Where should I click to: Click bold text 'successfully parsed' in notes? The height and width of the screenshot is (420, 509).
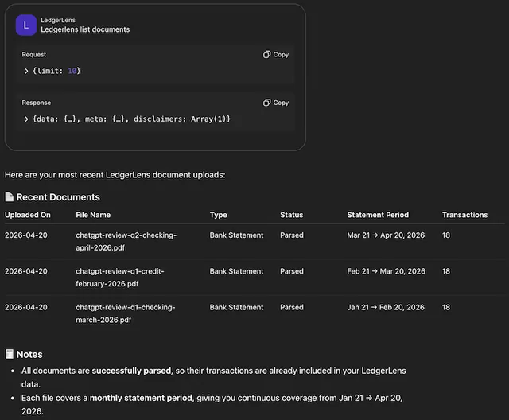(131, 371)
